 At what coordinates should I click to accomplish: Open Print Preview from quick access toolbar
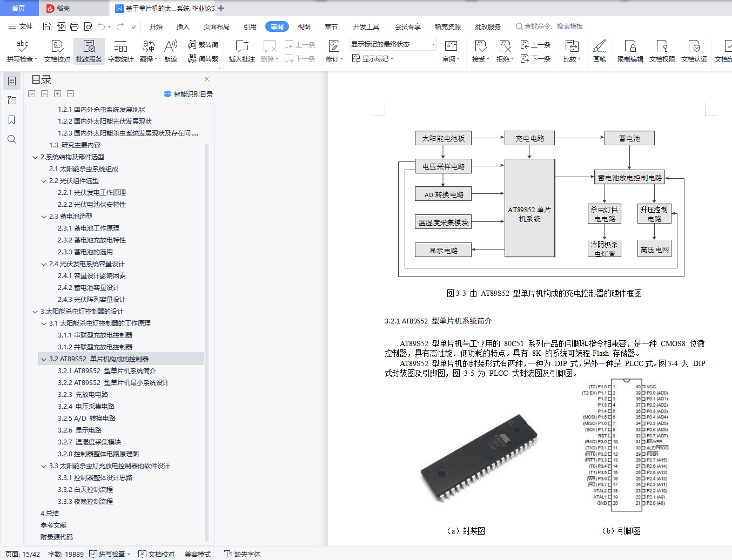(88, 26)
